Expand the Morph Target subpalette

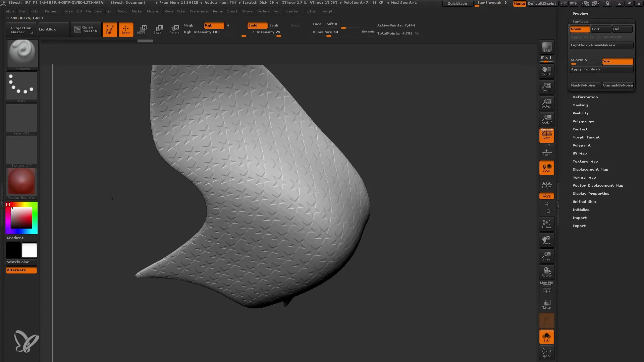tap(586, 137)
